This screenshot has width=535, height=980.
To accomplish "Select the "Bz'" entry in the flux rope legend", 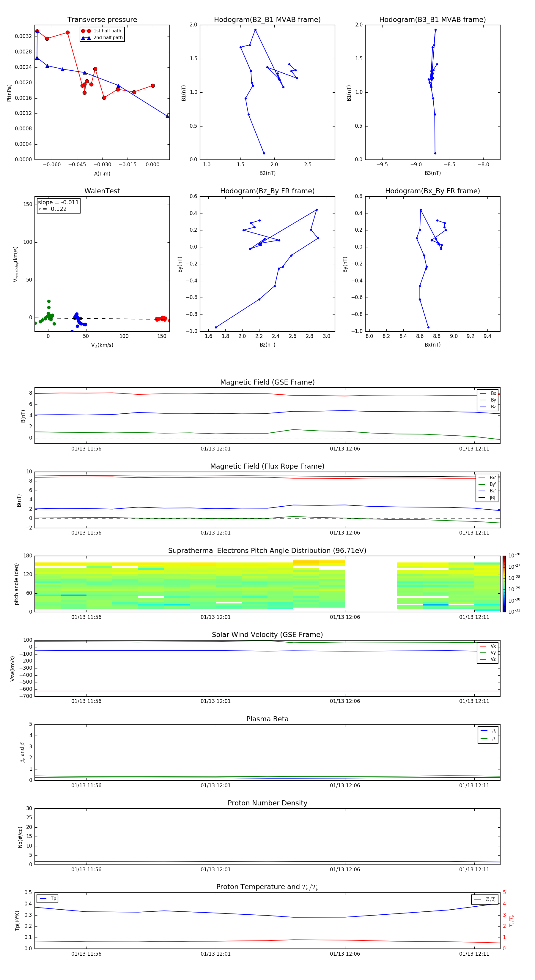I will (487, 491).
